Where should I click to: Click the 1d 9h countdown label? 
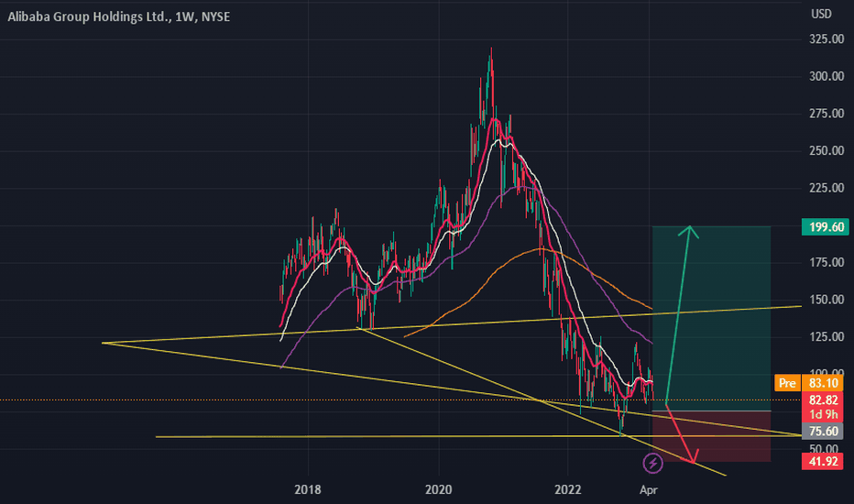pyautogui.click(x=823, y=414)
